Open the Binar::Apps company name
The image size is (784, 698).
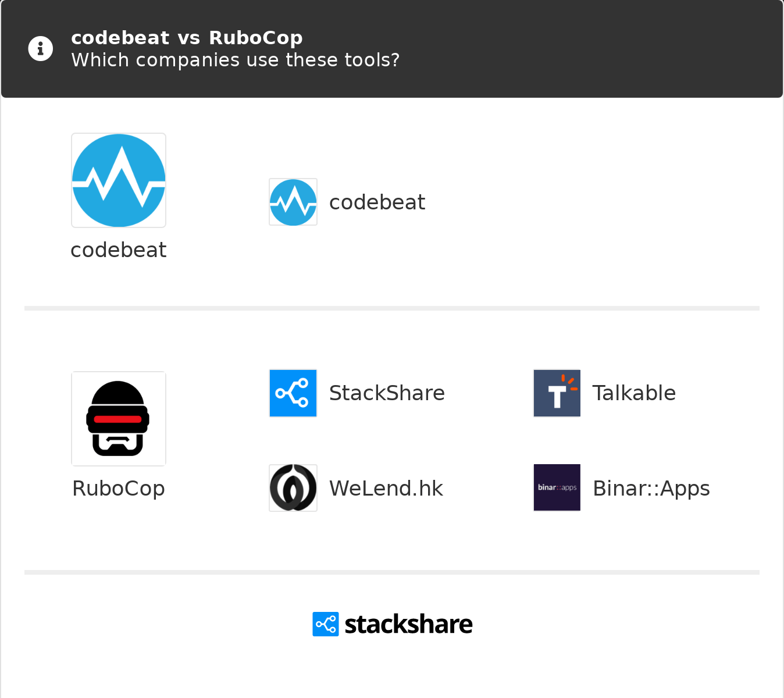651,489
